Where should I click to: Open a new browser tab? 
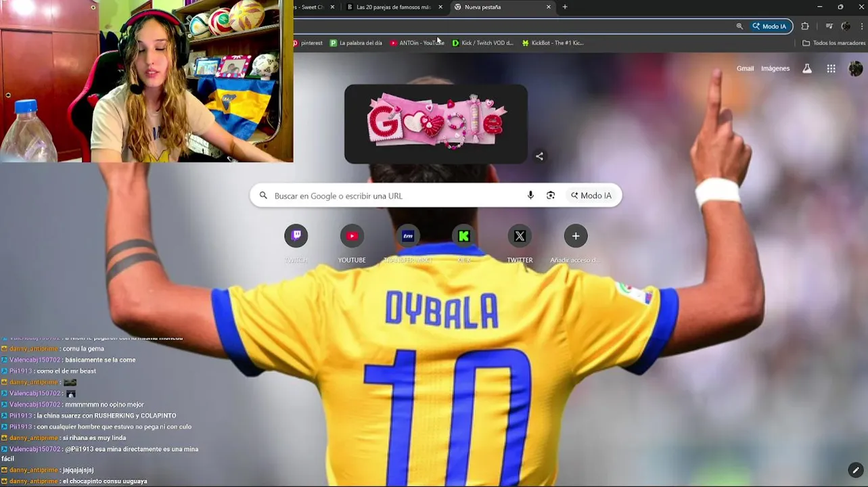tap(565, 7)
